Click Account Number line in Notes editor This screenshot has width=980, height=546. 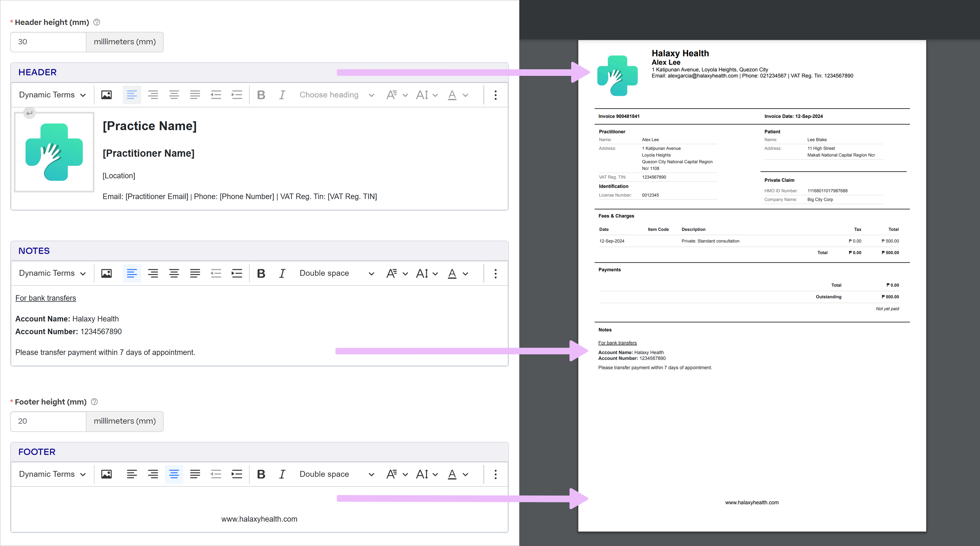[68, 331]
